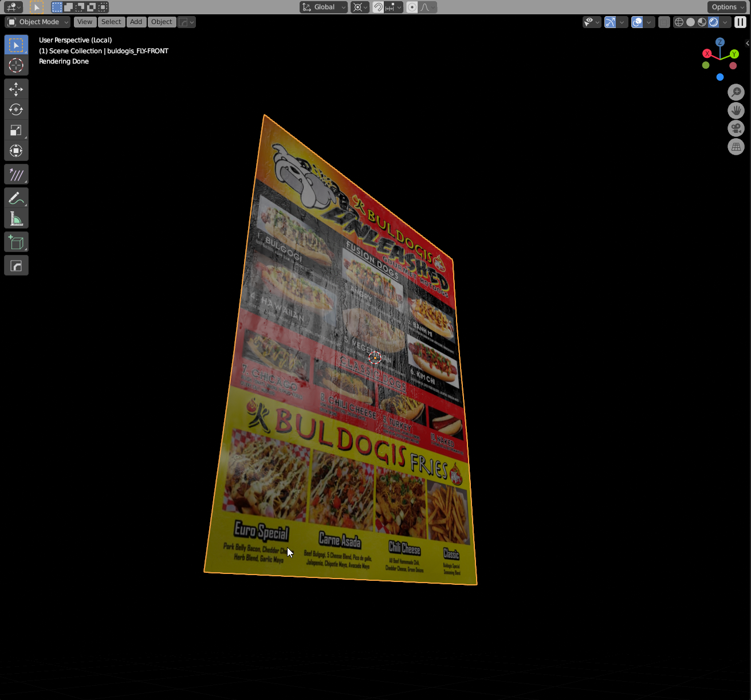Activate the Transform tool
The image size is (751, 700).
point(16,151)
